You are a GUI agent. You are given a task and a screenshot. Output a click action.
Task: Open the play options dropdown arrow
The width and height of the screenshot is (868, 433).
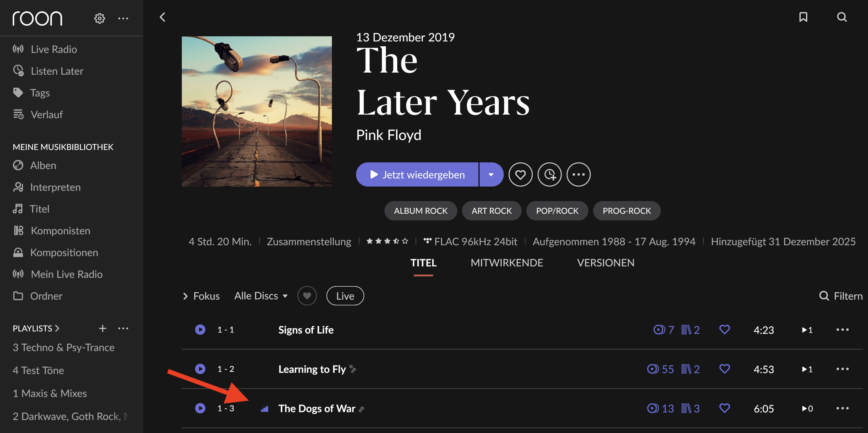491,175
